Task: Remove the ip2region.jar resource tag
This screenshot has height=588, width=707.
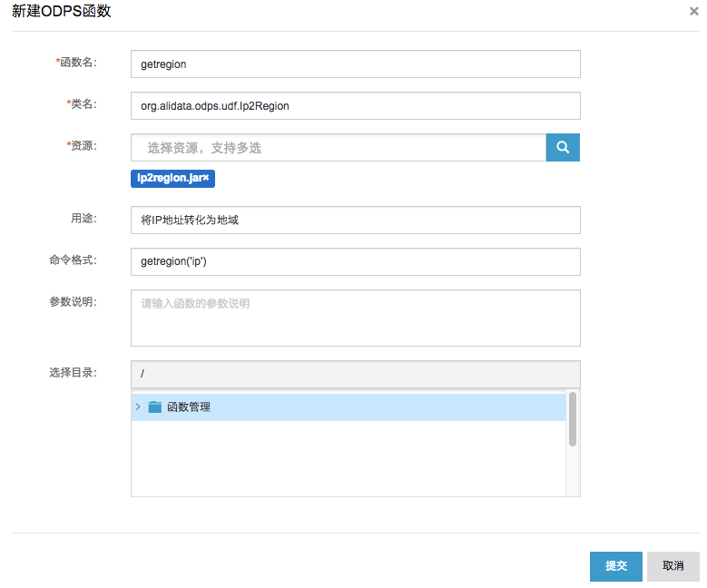Action: 207,179
